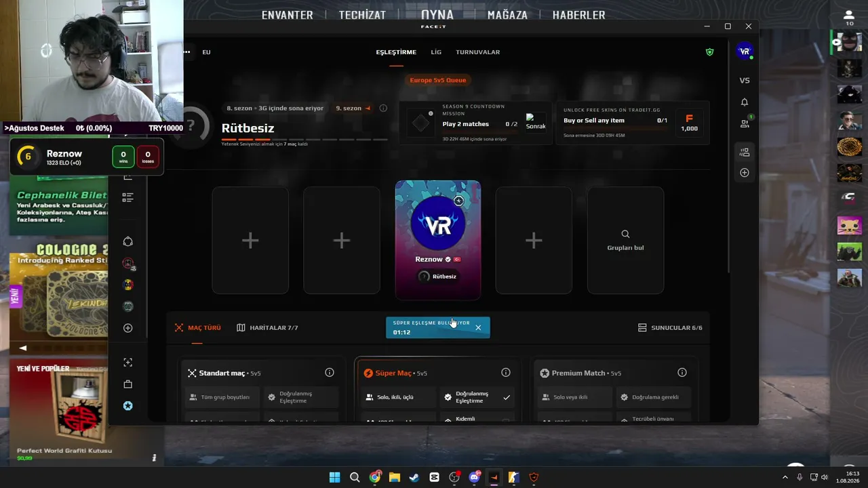This screenshot has height=488, width=868.
Task: Open the list view icon in left sidebar
Action: (127, 198)
